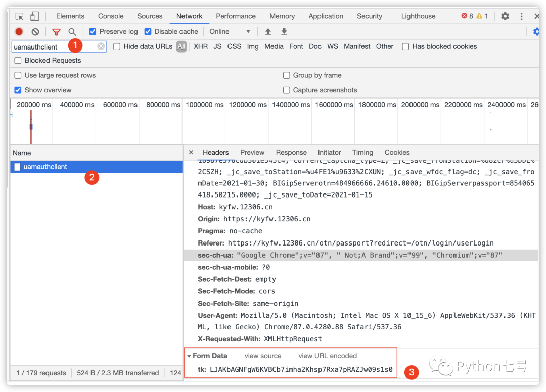Viewport: 546px width, 392px height.
Task: Toggle the red filter funnel icon
Action: tap(56, 32)
